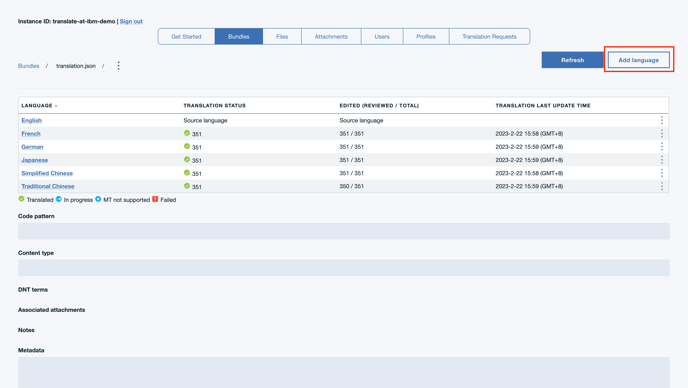Click the MT not supported legend icon
688x388 pixels.
click(x=98, y=199)
